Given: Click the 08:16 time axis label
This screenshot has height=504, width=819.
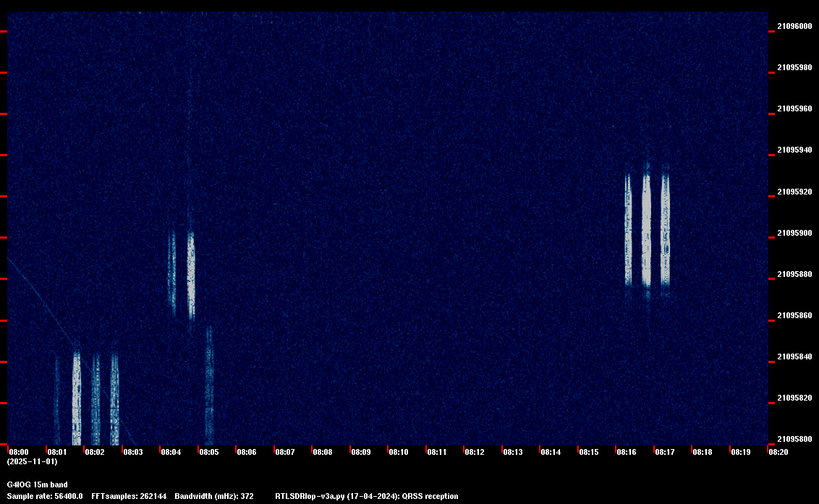Looking at the screenshot, I should pyautogui.click(x=627, y=452).
